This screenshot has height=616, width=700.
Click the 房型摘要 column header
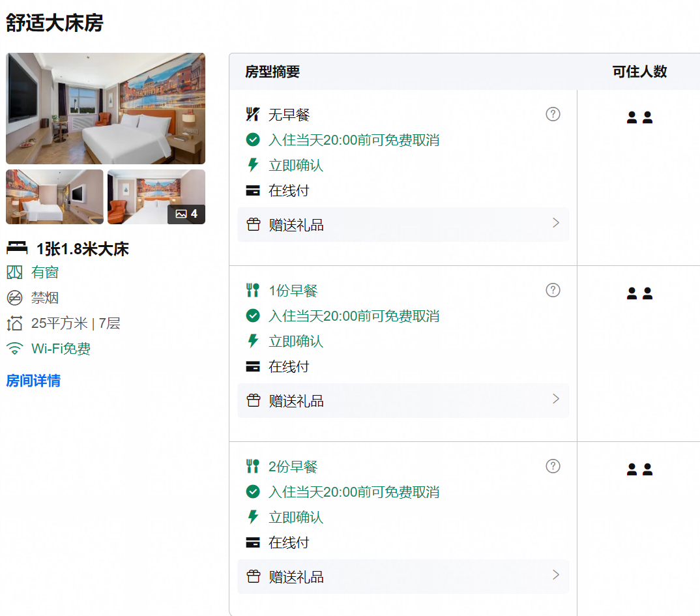(272, 72)
